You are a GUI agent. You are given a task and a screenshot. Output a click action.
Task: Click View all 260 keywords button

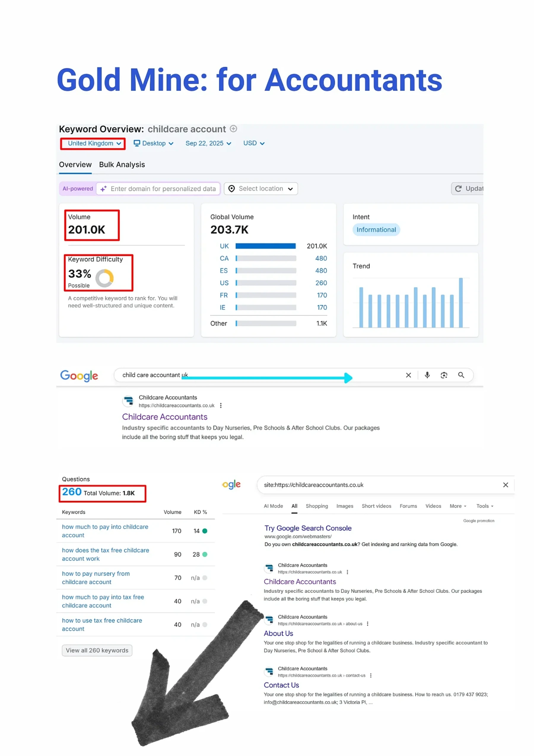point(97,650)
